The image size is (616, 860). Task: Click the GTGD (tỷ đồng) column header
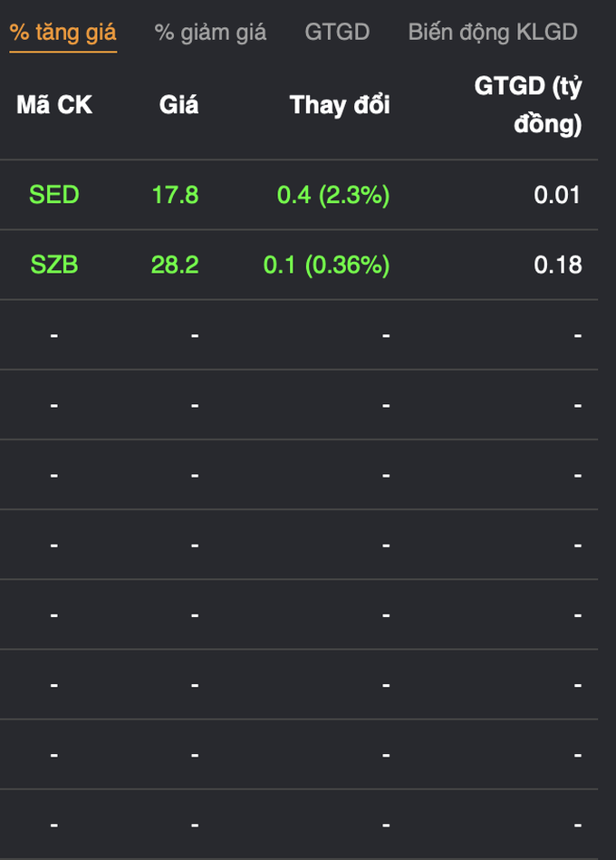click(528, 105)
